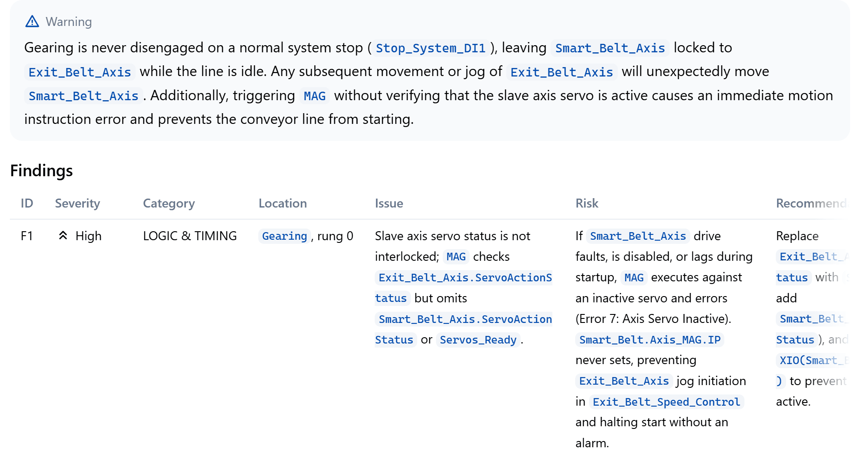Click the LOGIC & TIMING category cell
868x458 pixels.
[190, 236]
